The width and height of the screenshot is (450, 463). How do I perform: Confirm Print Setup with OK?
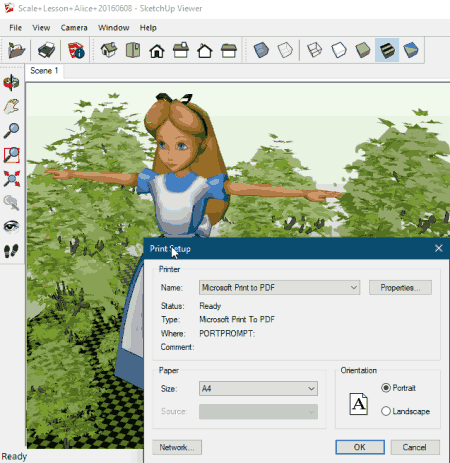(360, 447)
